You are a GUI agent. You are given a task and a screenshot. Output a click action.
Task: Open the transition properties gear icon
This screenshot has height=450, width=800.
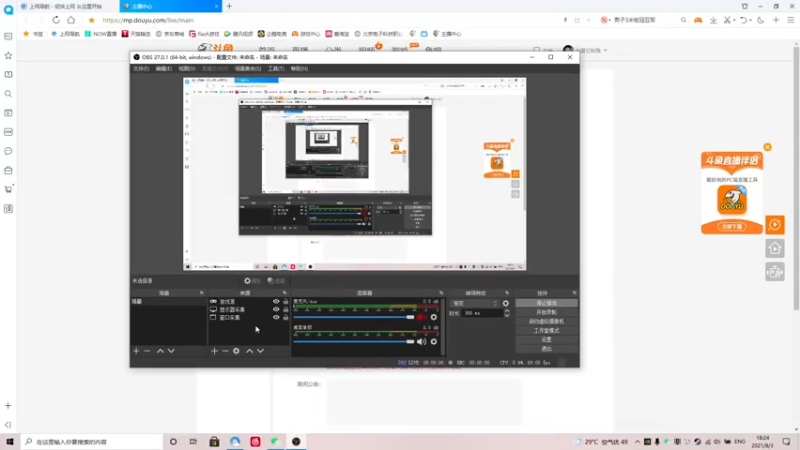(506, 303)
